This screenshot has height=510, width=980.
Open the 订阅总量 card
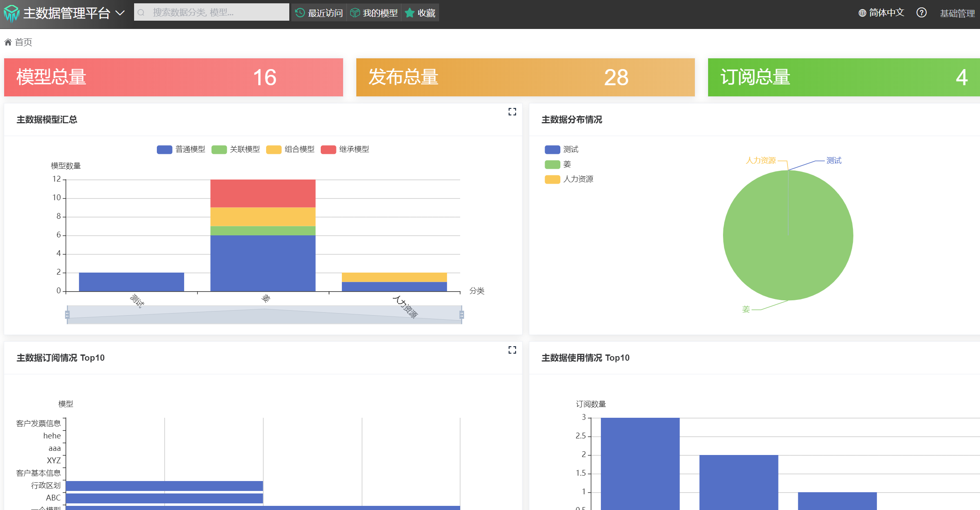(844, 77)
